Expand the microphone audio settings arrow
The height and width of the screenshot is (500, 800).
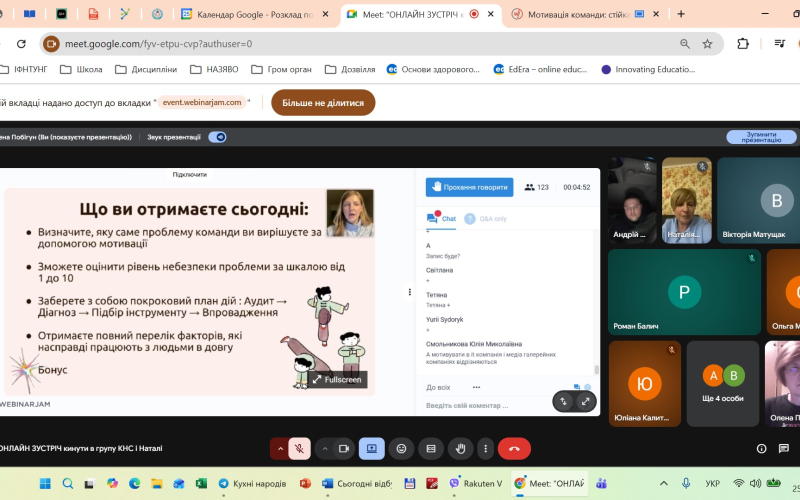point(280,449)
